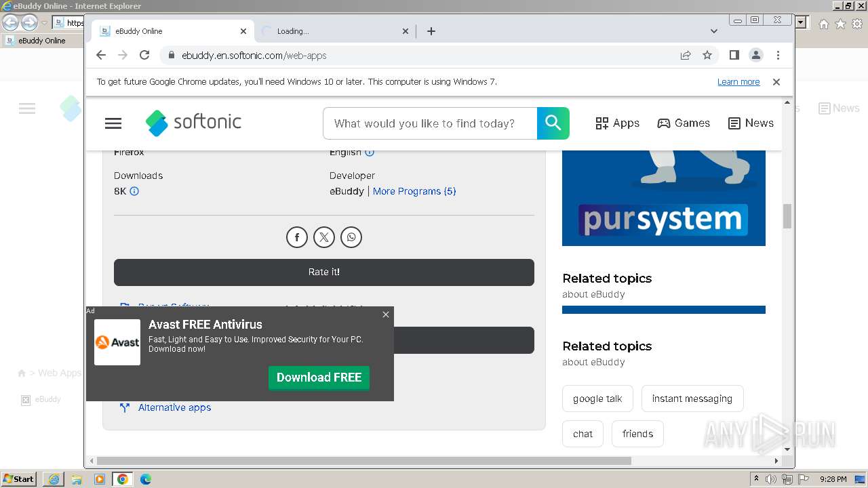The image size is (868, 488).
Task: Open the News section
Action: point(751,123)
